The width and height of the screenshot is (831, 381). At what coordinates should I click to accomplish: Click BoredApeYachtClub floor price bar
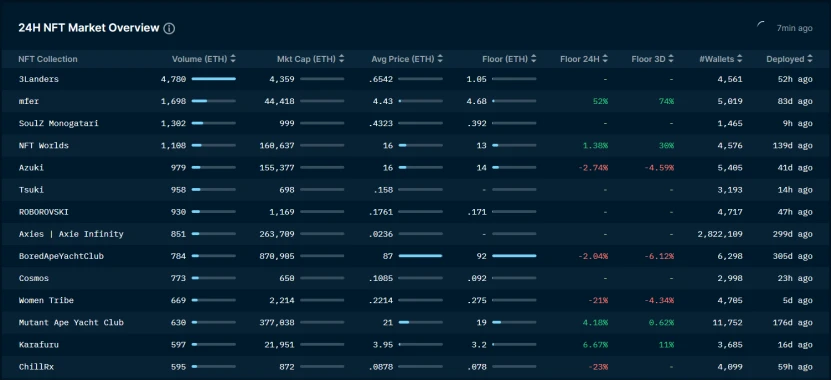pos(514,256)
